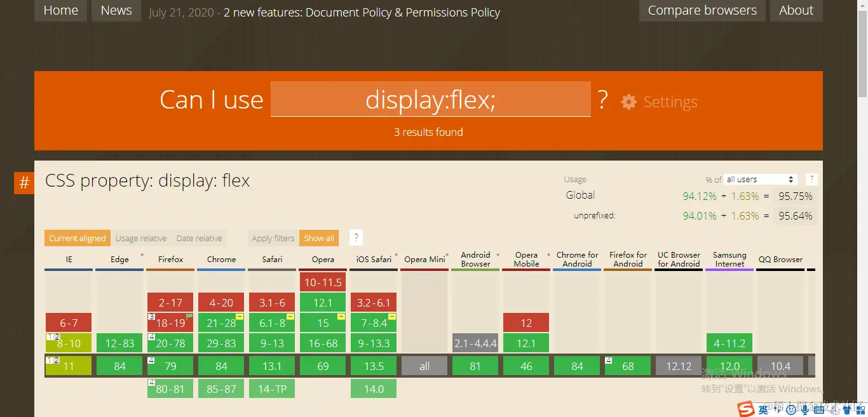Select the Opera Mini all cell
868x417 pixels.
coord(424,366)
